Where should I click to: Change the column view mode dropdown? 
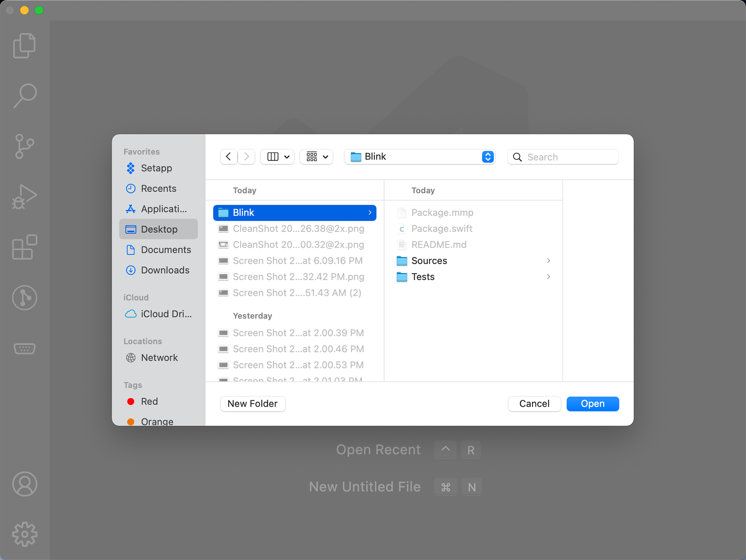pyautogui.click(x=277, y=157)
